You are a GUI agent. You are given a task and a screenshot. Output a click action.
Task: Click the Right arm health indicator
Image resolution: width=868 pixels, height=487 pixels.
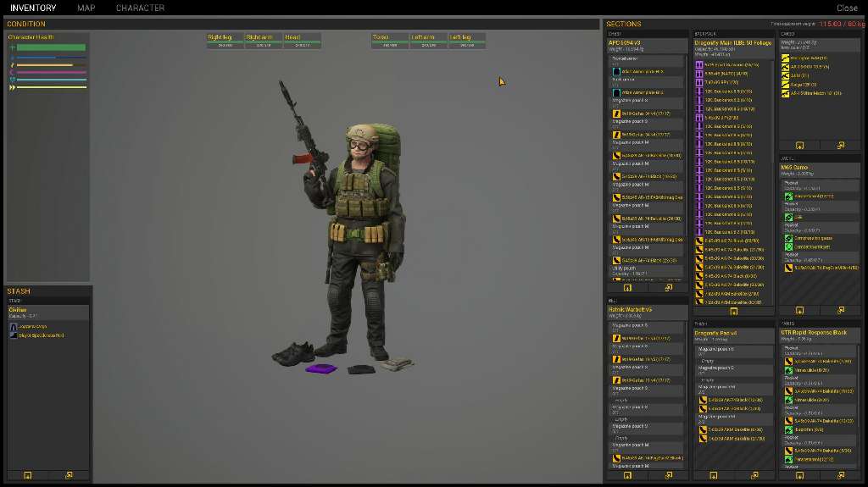click(264, 41)
